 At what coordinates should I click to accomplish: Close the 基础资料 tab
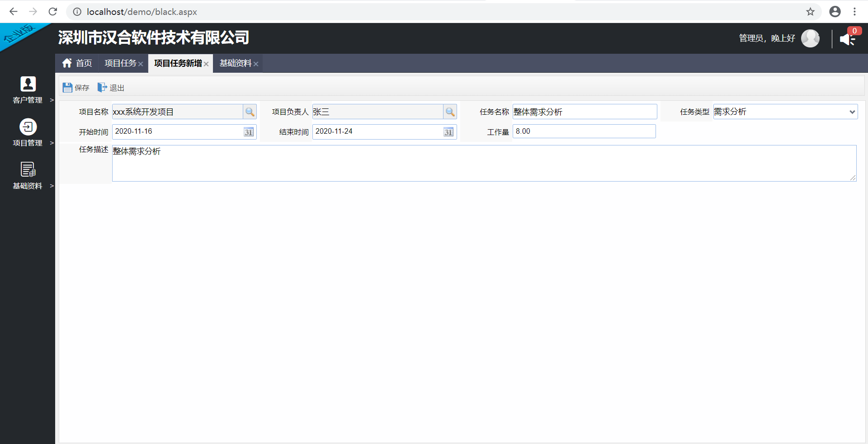tap(256, 64)
